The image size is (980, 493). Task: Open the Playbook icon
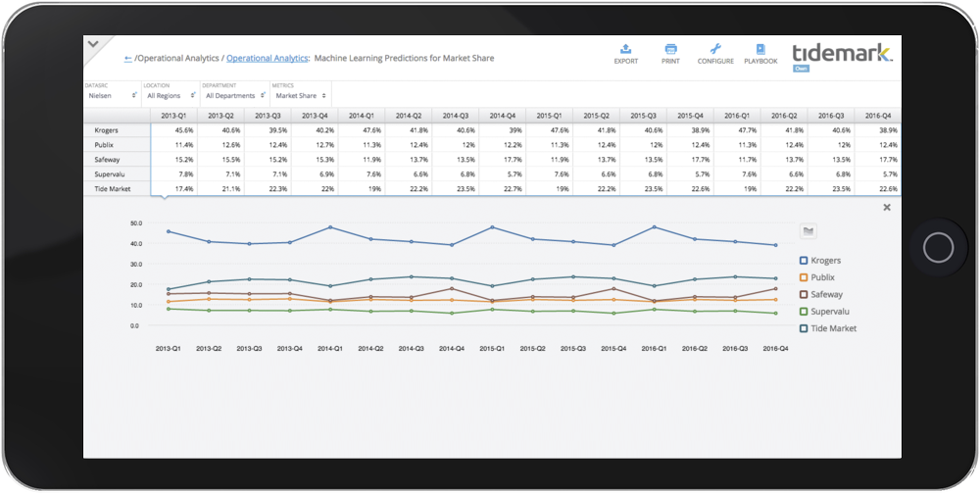[x=760, y=49]
